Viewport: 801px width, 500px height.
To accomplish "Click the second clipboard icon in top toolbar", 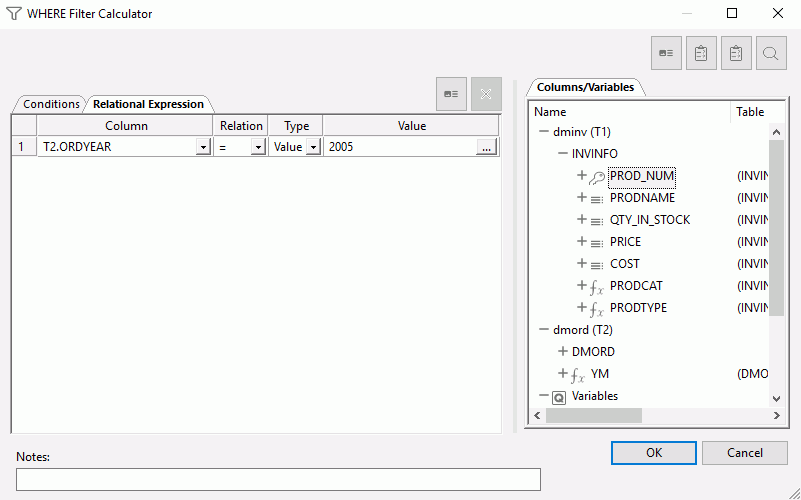I will pos(735,54).
